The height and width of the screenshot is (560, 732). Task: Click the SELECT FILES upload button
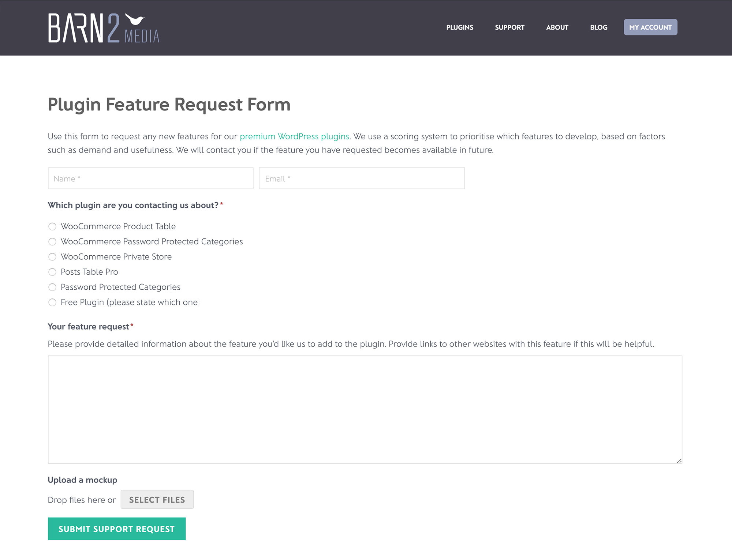click(x=157, y=499)
